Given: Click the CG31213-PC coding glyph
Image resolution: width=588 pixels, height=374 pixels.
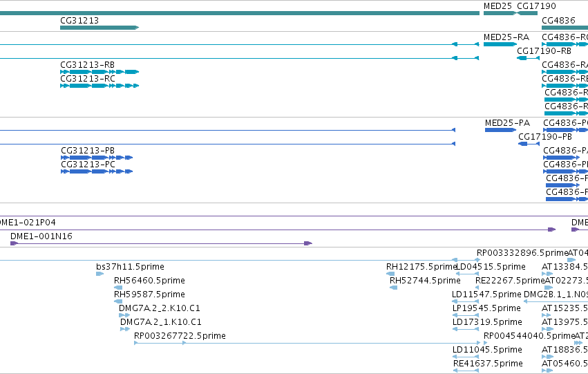Looking at the screenshot, I should tap(97, 171).
